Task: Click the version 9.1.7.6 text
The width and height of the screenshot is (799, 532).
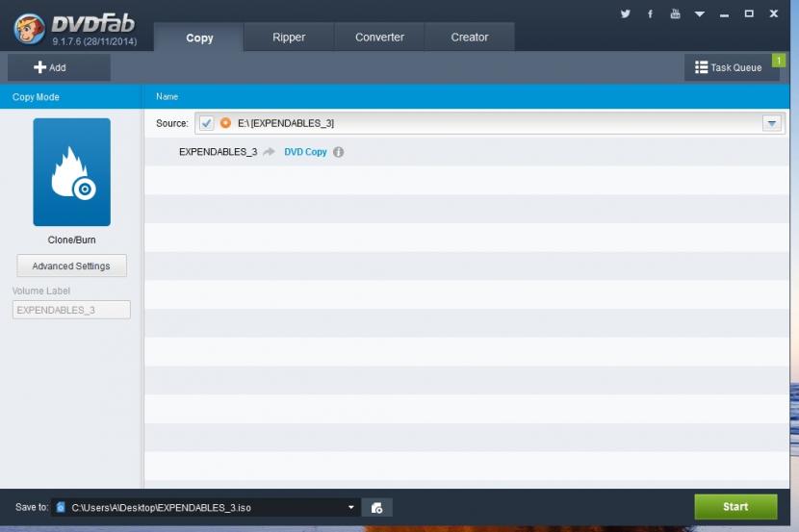Action: 94,41
